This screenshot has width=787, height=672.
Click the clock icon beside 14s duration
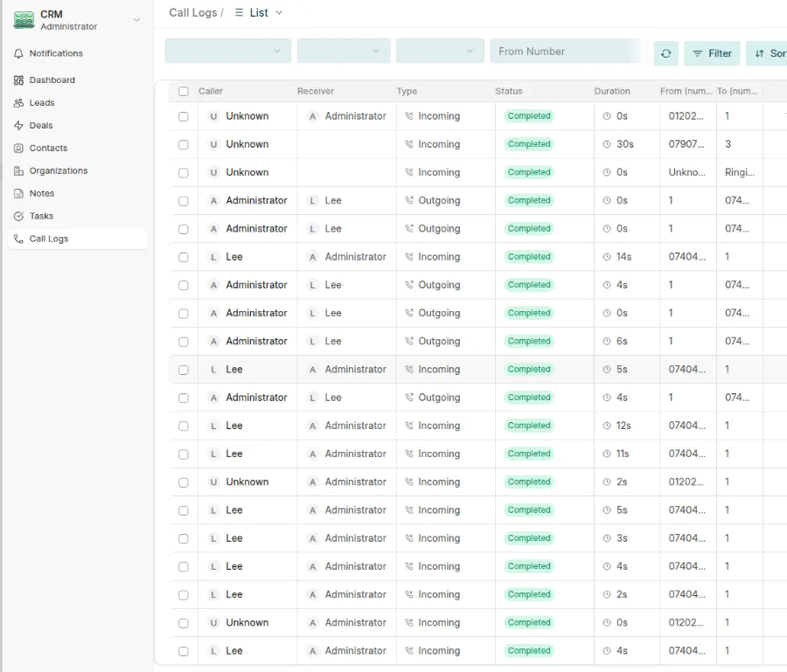[x=607, y=257]
